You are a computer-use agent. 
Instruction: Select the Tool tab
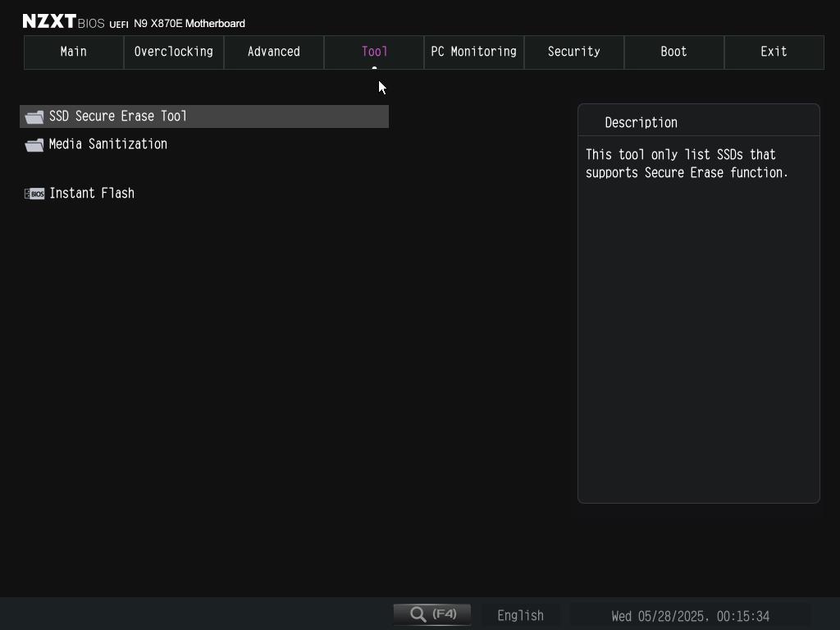pyautogui.click(x=374, y=52)
